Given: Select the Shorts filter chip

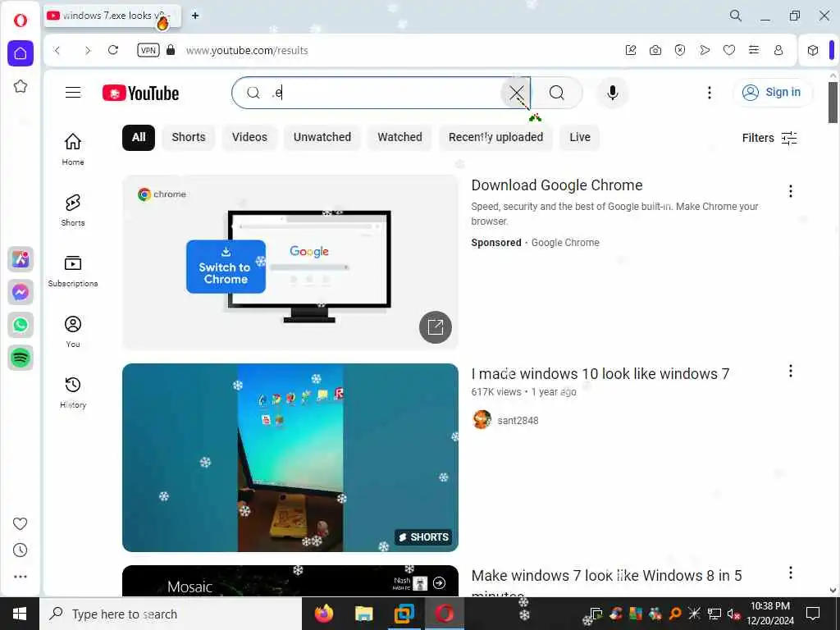Looking at the screenshot, I should pyautogui.click(x=189, y=137).
